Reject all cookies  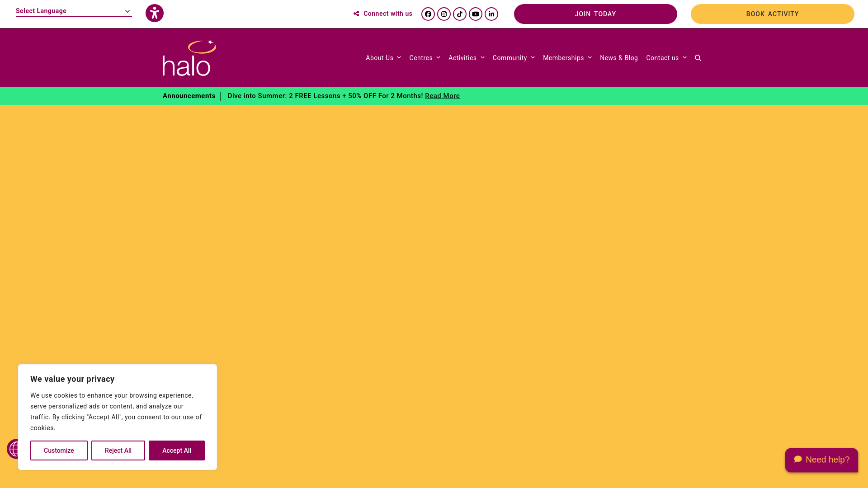point(118,450)
